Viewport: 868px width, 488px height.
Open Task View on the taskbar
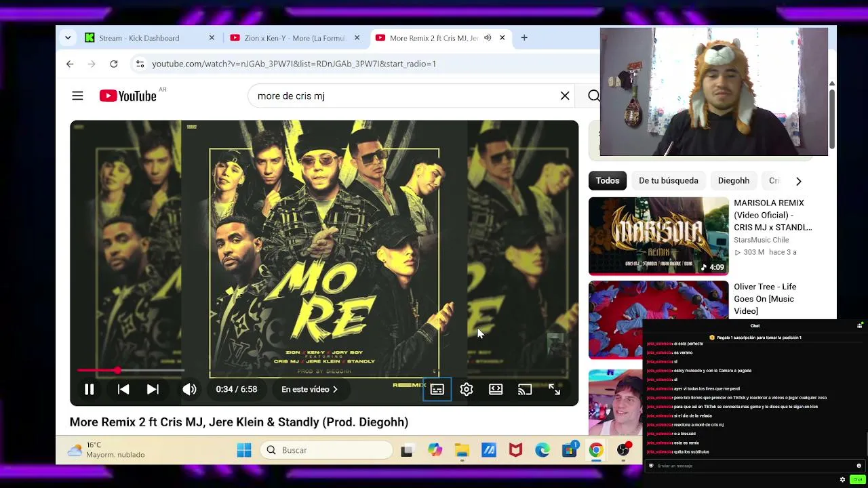(407, 450)
